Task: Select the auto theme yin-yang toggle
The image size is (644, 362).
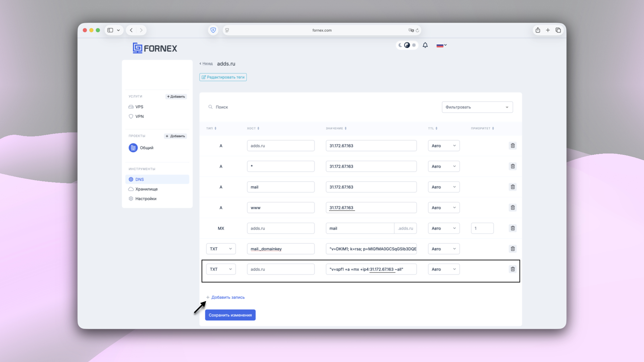Action: coord(407,45)
